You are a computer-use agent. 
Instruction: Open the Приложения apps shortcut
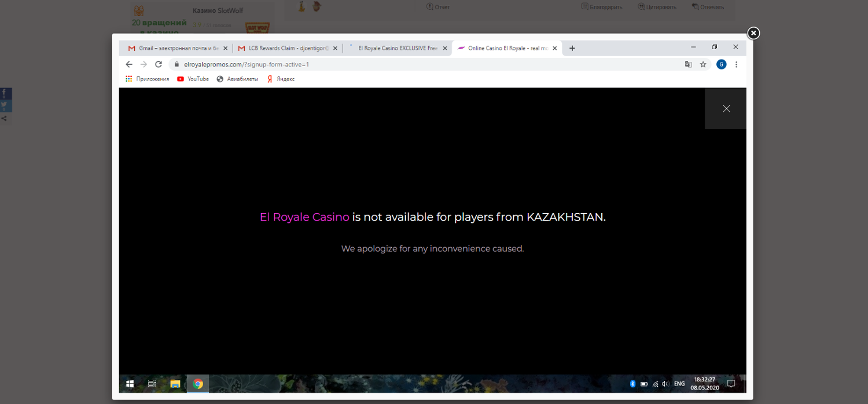pyautogui.click(x=147, y=79)
